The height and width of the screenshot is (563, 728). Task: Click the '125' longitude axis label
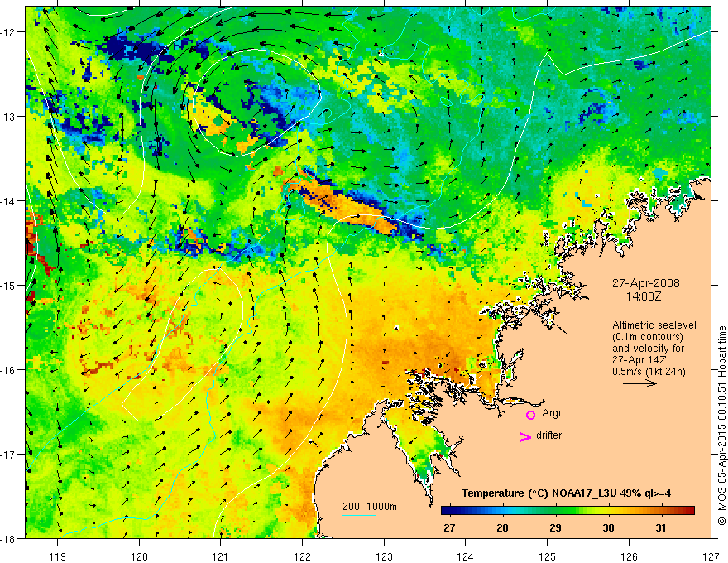click(548, 556)
